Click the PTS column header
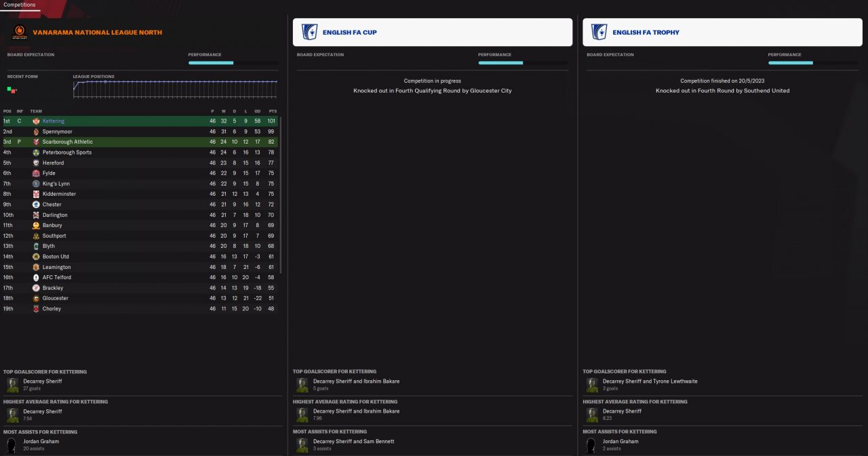 [x=273, y=111]
